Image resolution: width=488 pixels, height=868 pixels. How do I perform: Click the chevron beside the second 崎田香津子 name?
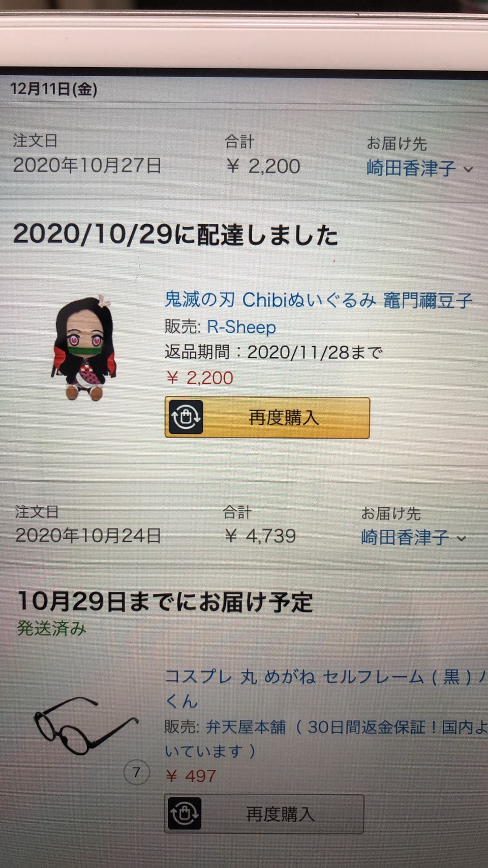pos(462,538)
